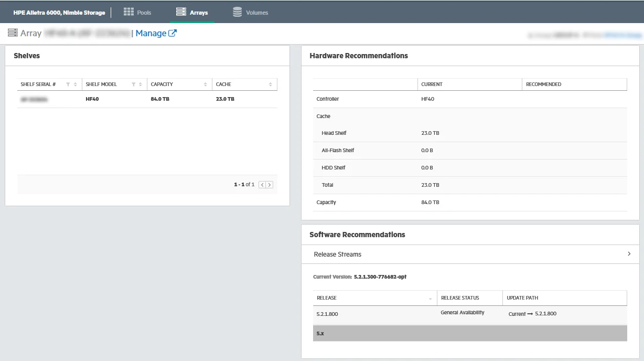This screenshot has height=361, width=644.
Task: Expand the Release Streams section
Action: point(470,254)
